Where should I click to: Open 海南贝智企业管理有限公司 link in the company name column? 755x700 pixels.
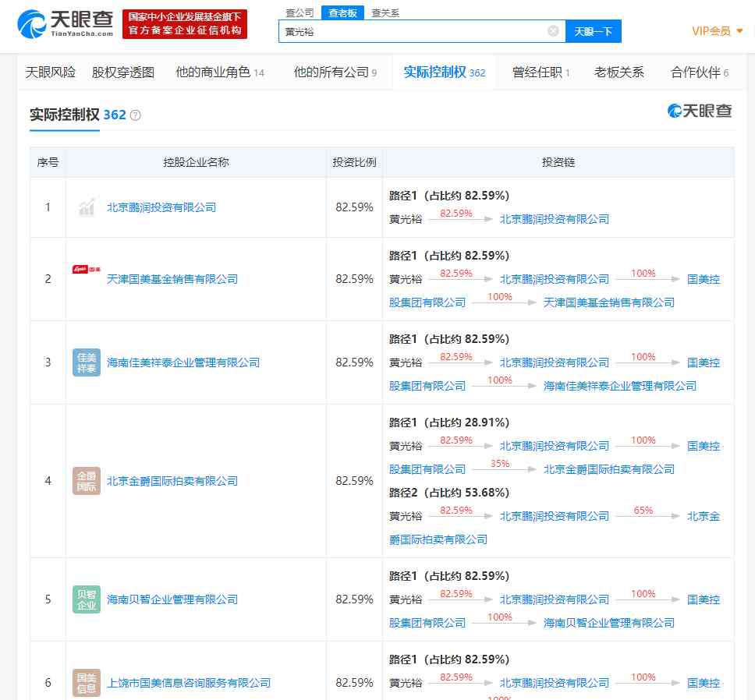click(x=172, y=599)
